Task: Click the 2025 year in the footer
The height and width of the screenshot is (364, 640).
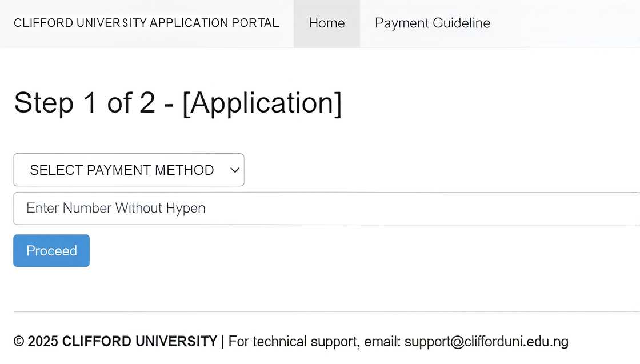Action: 43,342
